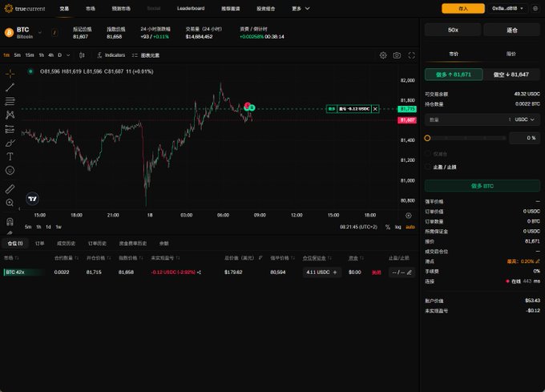Take a chart snapshot with camera icon
Image resolution: width=545 pixels, height=392 pixels.
click(x=397, y=55)
